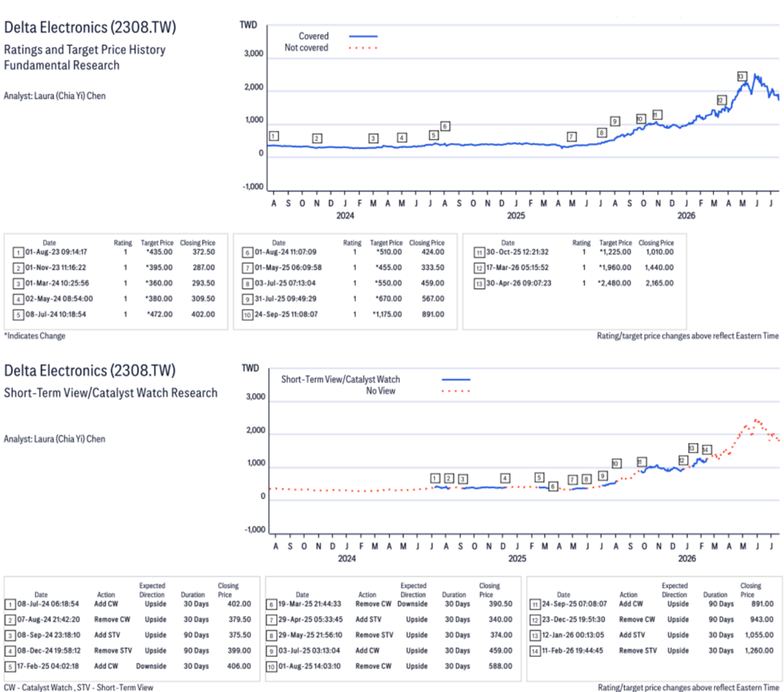Click marker 6 on the Short-Term View chart
This screenshot has height=692, width=784.
(552, 486)
